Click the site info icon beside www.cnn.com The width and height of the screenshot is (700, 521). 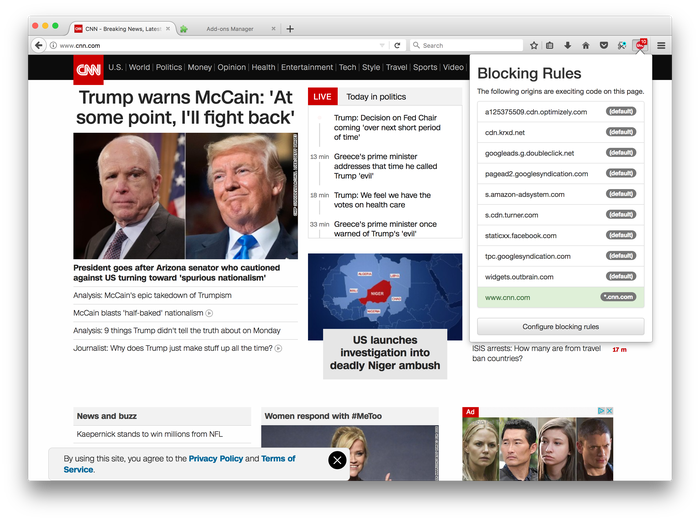[x=53, y=45]
